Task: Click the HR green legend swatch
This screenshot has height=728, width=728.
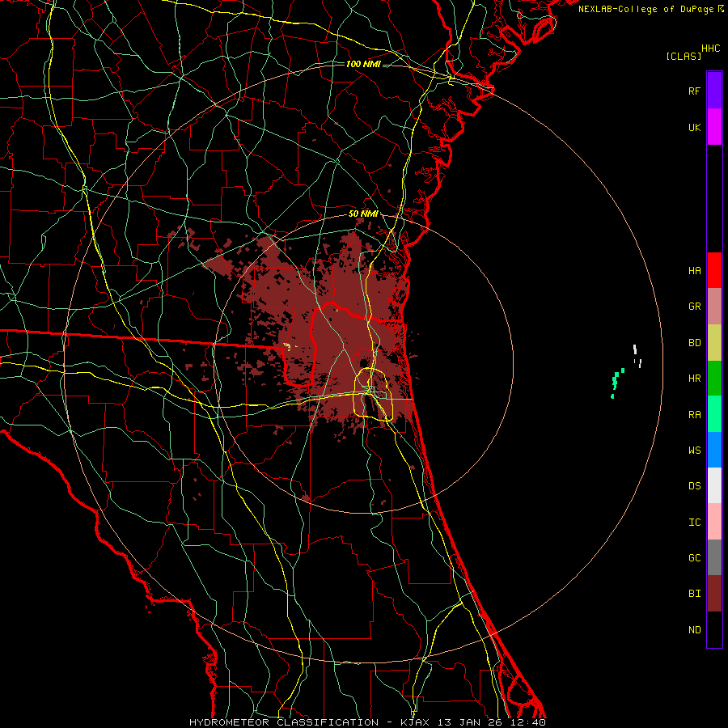Action: tap(714, 378)
